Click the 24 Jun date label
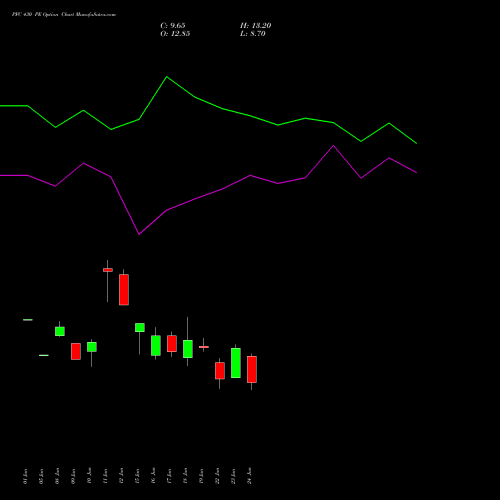The width and height of the screenshot is (500, 500). [249, 476]
